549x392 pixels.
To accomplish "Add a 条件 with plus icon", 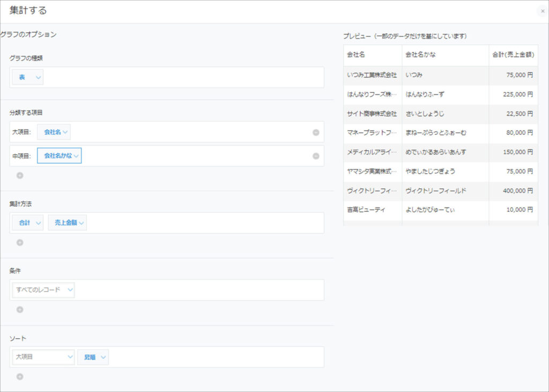I will 20,309.
